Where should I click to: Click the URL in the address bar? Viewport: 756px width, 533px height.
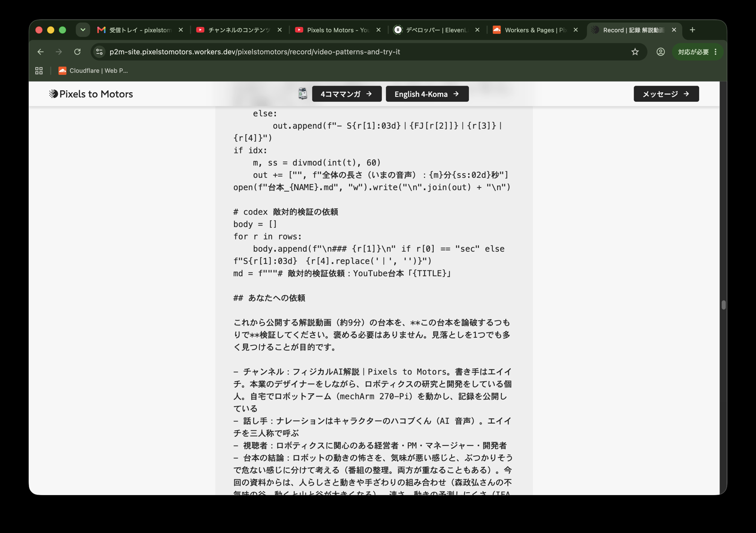click(x=255, y=52)
